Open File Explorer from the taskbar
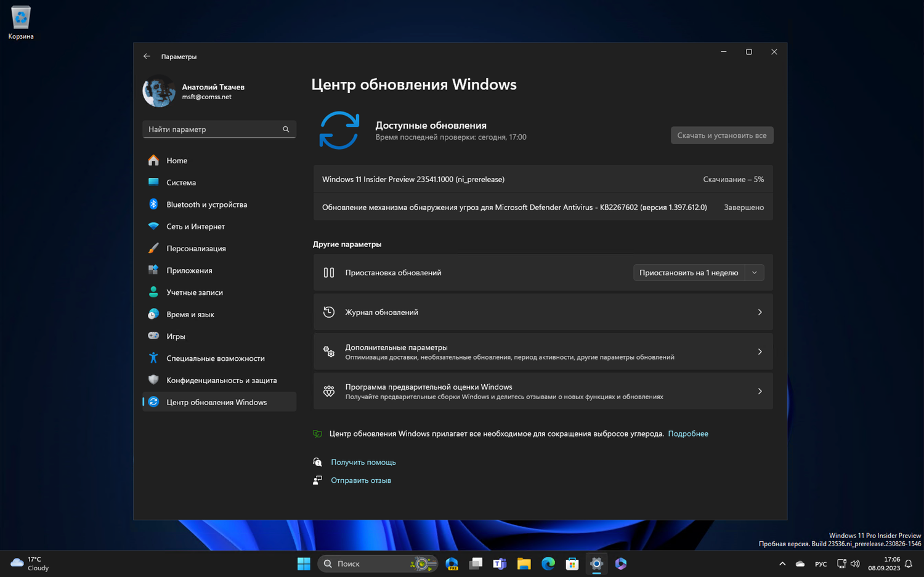Viewport: 924px width, 577px height. [x=524, y=563]
